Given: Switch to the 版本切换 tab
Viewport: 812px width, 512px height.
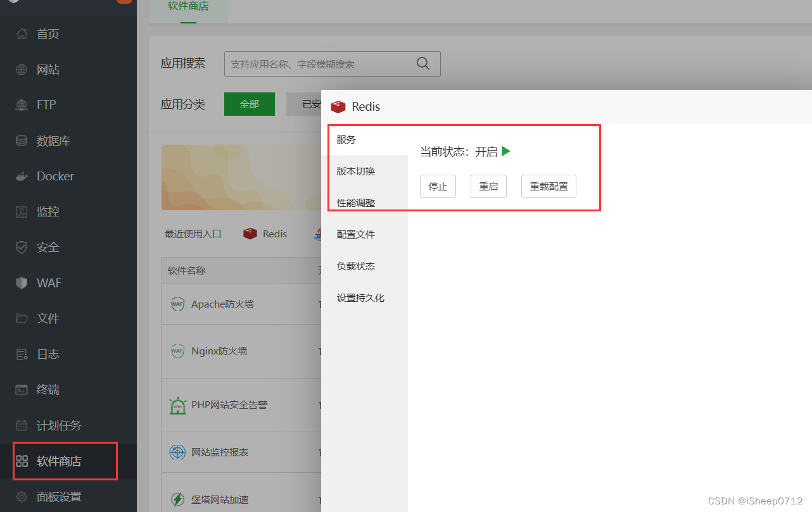Looking at the screenshot, I should click(x=364, y=171).
